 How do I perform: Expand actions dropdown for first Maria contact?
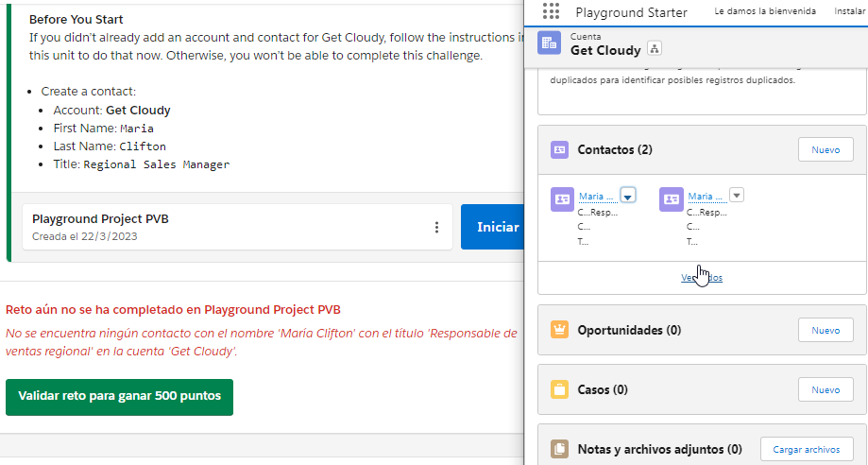click(628, 196)
